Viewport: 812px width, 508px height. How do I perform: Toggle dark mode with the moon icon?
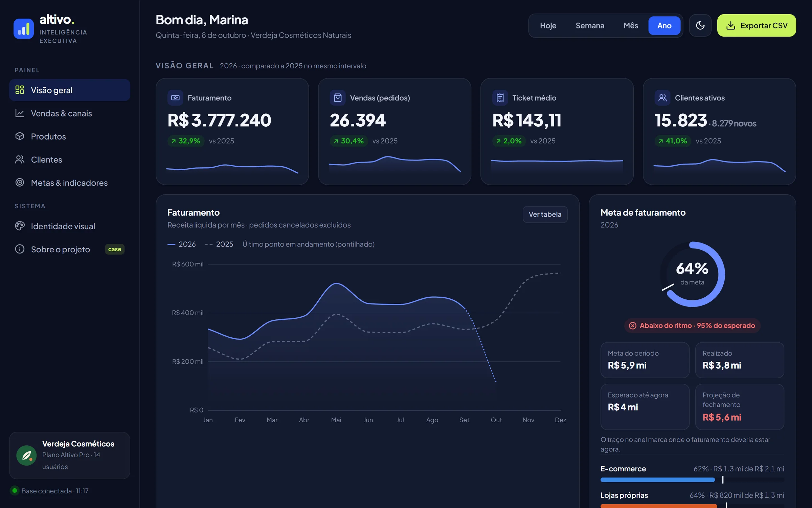(700, 25)
